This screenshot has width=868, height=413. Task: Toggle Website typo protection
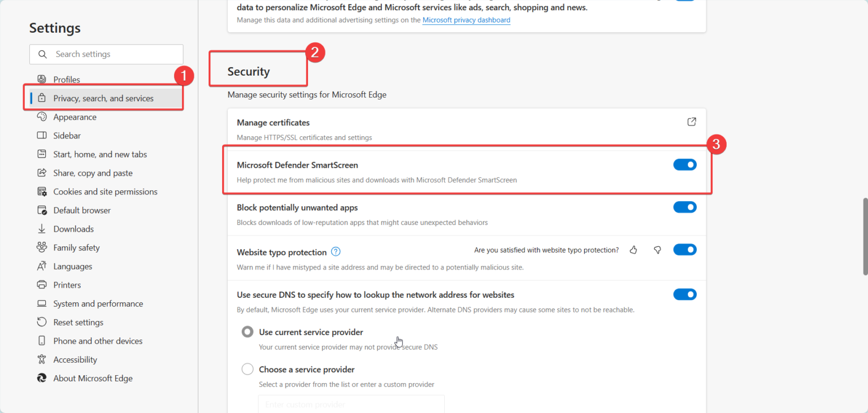[x=685, y=249]
